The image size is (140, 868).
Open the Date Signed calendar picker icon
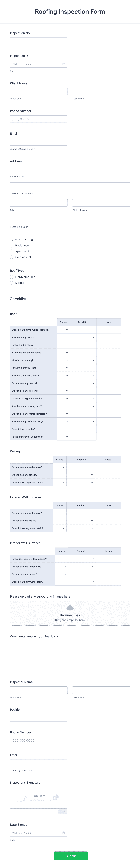point(64,833)
